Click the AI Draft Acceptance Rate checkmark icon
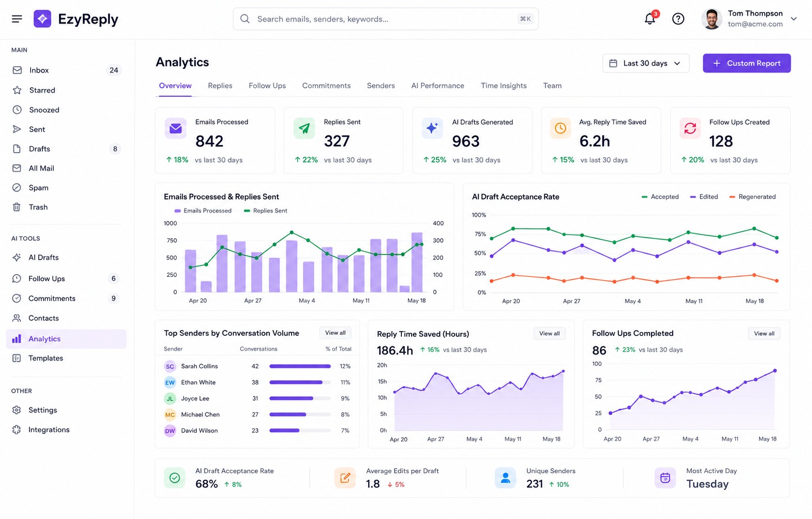This screenshot has width=812, height=519. 175,478
